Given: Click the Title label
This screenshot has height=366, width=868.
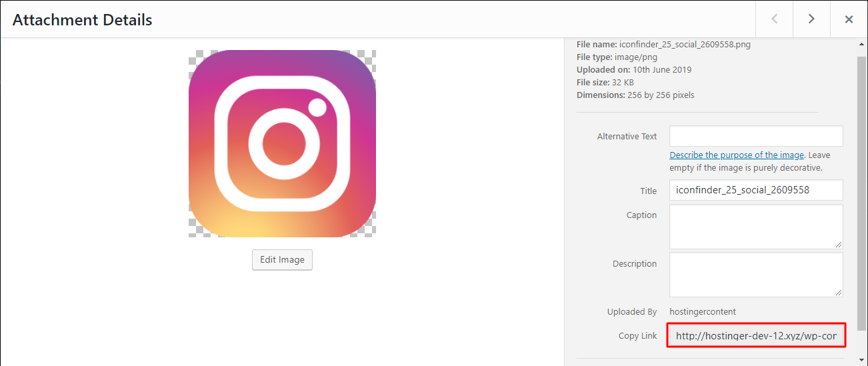Looking at the screenshot, I should (x=649, y=191).
